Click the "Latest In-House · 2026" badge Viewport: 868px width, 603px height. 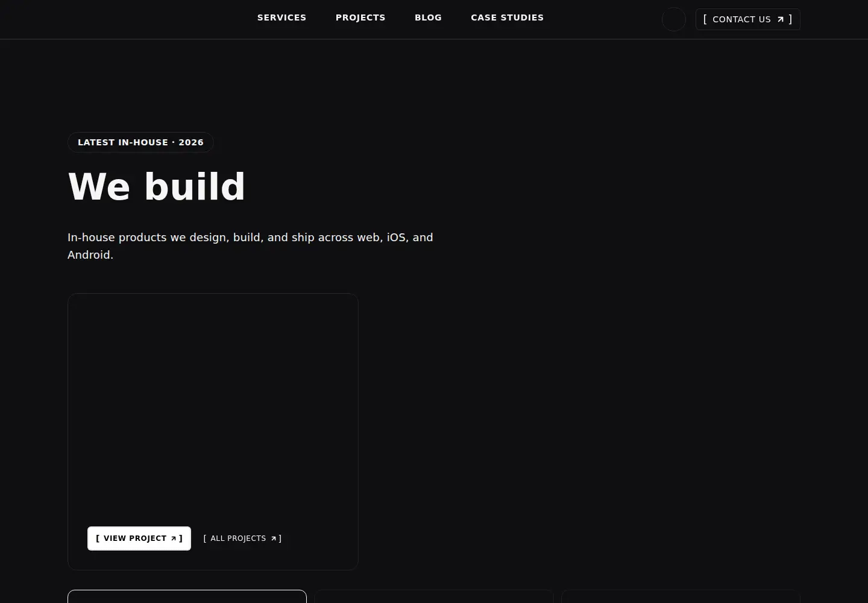coord(140,142)
